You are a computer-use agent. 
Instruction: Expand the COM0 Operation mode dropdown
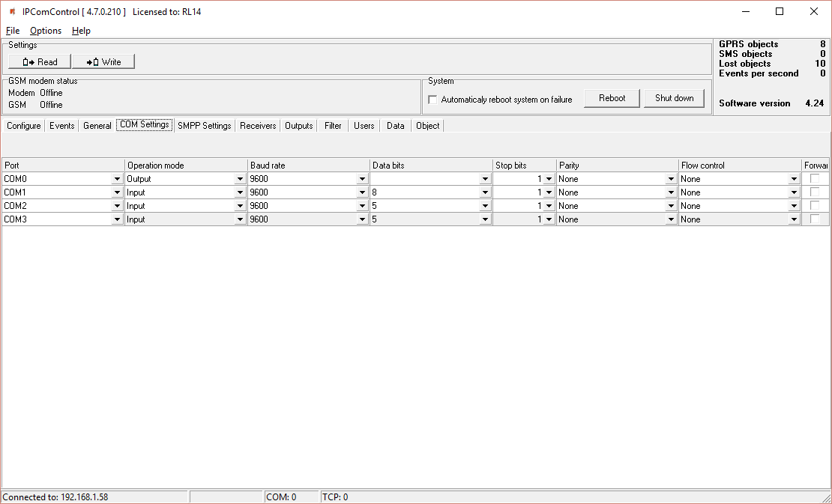pos(240,179)
